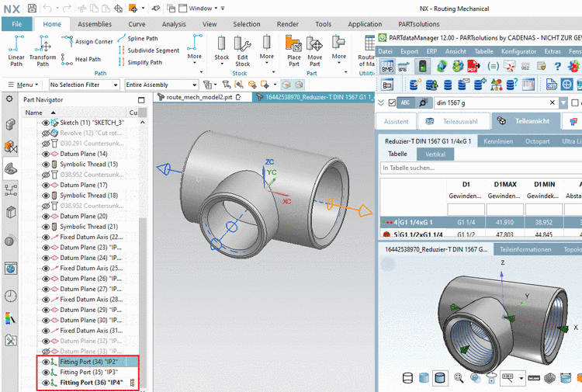Image resolution: width=582 pixels, height=392 pixels.
Task: Hide Fitting Port (36) "IP4" using eye icon
Action: pos(46,383)
